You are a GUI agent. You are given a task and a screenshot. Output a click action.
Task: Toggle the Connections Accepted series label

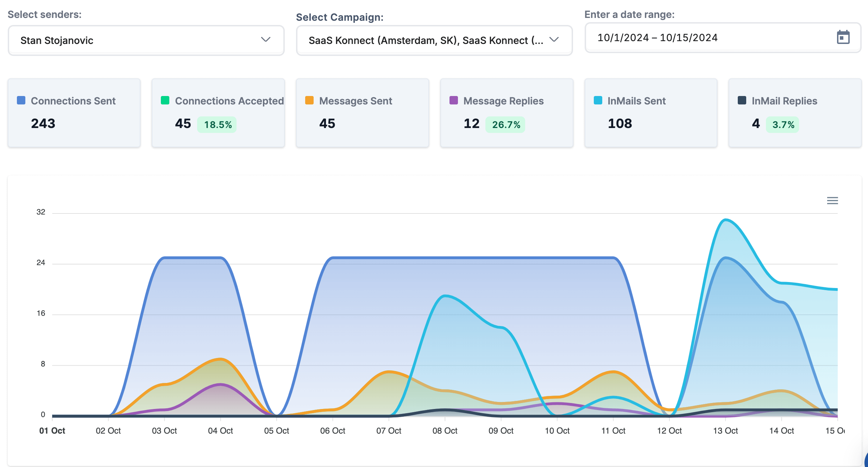(x=229, y=101)
